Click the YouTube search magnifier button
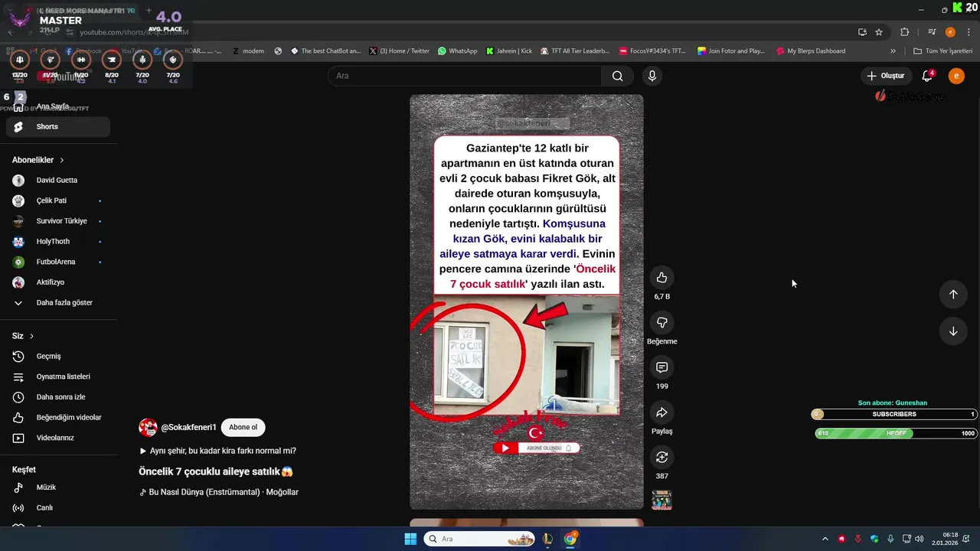 click(617, 76)
